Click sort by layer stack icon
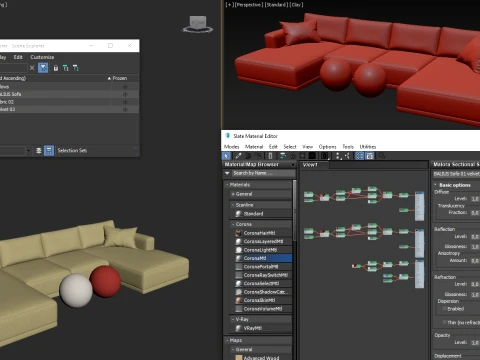This screenshot has width=480, height=360. pyautogui.click(x=39, y=151)
